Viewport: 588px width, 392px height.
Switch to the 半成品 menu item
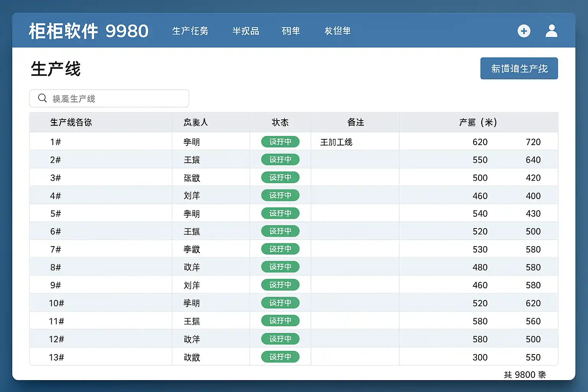246,31
